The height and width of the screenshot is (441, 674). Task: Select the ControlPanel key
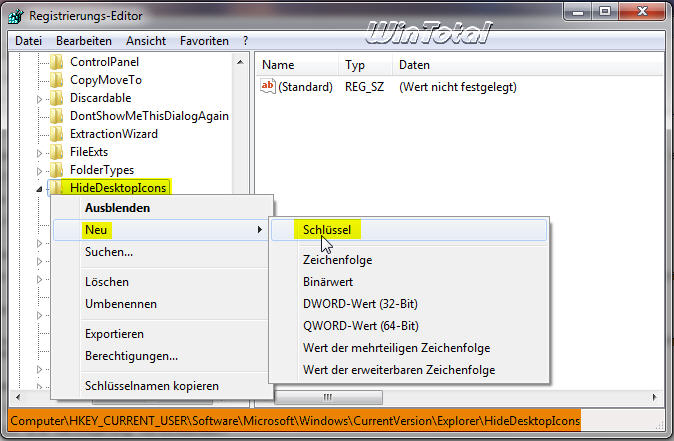(x=104, y=62)
